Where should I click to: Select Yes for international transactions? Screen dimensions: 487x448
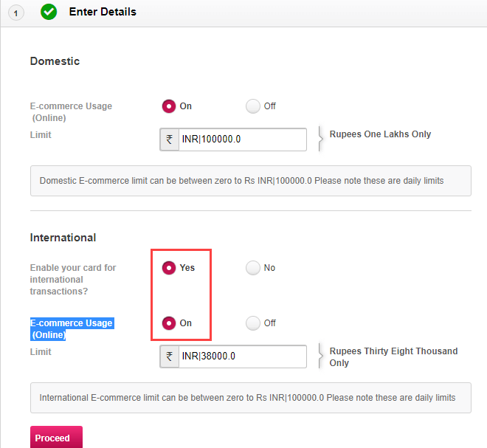[x=169, y=268]
